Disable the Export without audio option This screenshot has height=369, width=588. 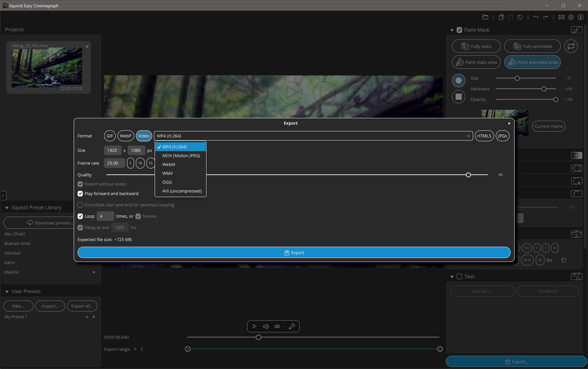[80, 184]
